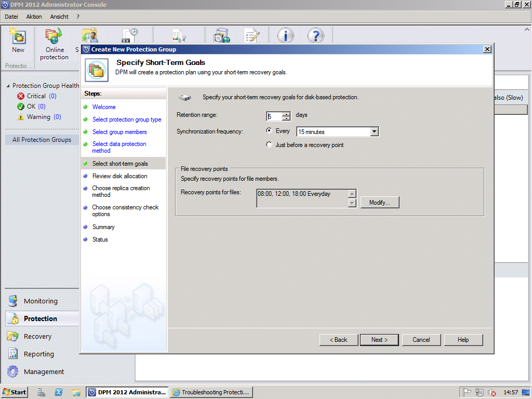Cancel the protection group wizard
Image resolution: width=532 pixels, height=399 pixels.
[421, 340]
